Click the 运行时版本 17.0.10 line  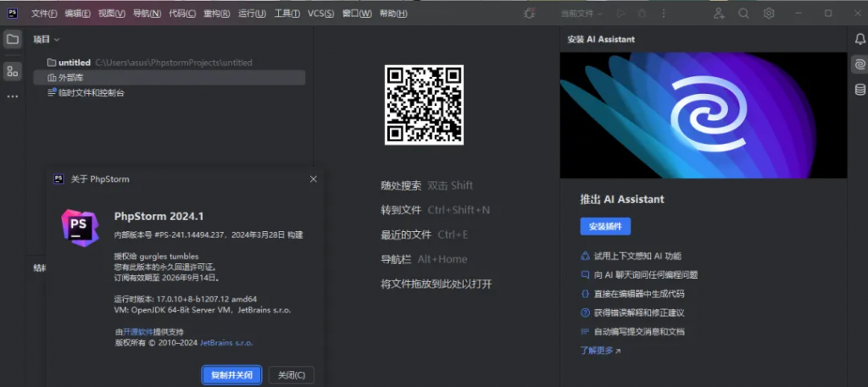(186, 299)
